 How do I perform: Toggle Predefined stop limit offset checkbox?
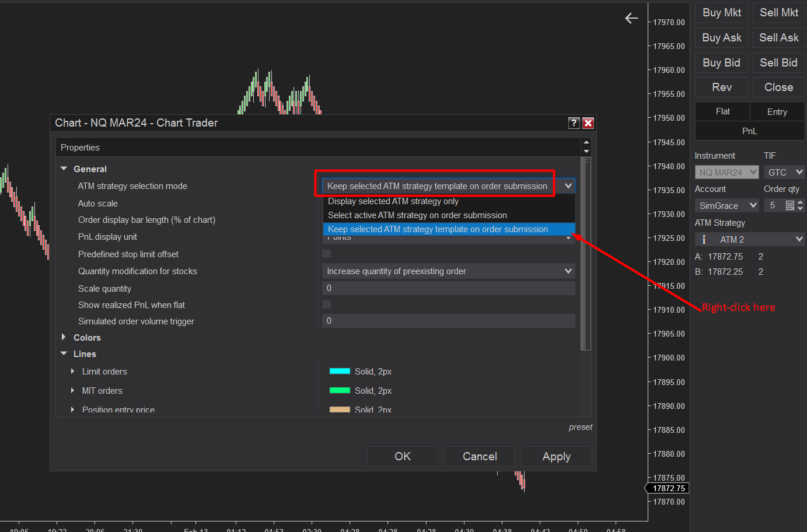pyautogui.click(x=327, y=254)
